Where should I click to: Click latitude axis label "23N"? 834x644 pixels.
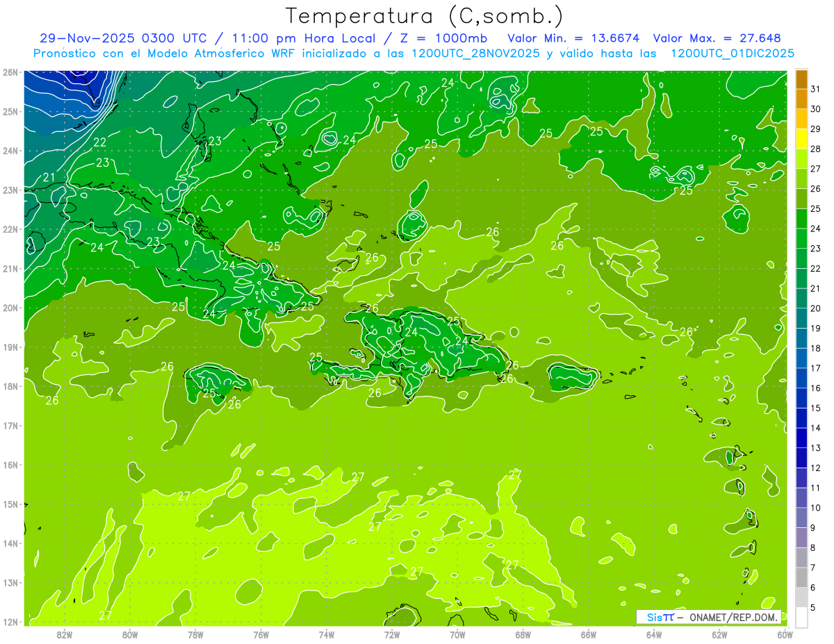click(x=10, y=190)
